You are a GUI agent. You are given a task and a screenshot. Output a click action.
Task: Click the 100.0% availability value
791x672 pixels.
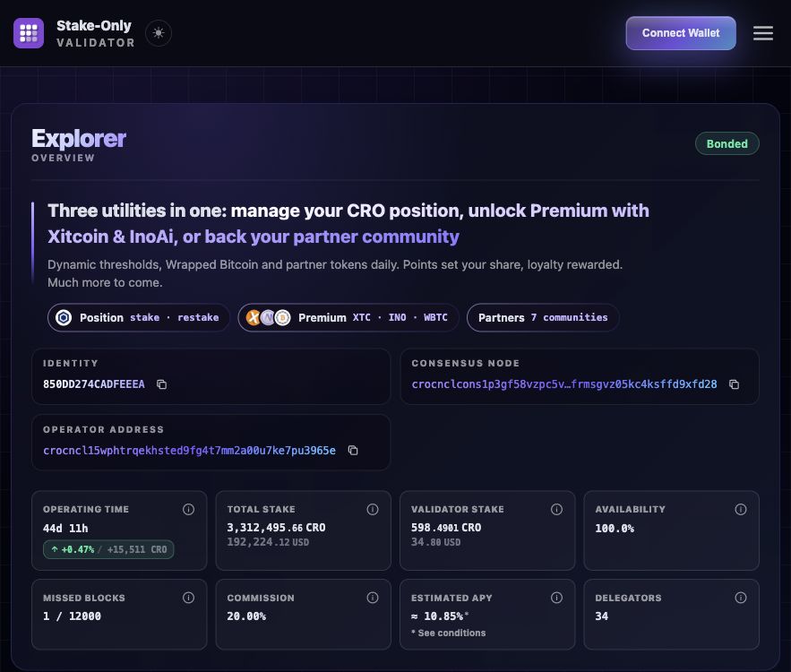[615, 529]
